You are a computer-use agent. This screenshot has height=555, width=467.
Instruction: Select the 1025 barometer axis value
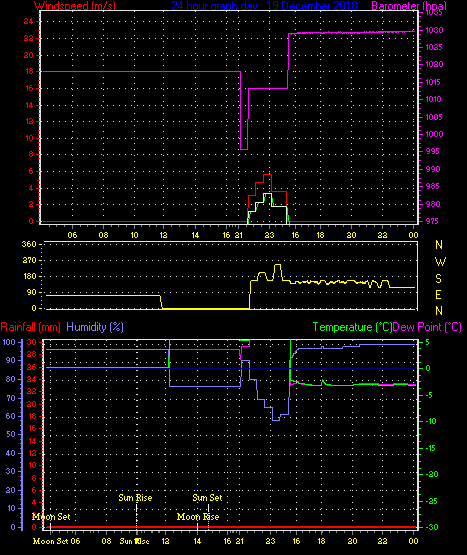434,47
